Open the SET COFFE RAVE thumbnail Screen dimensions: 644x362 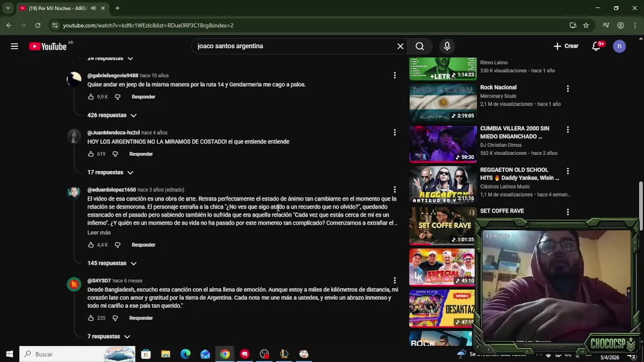[443, 226]
